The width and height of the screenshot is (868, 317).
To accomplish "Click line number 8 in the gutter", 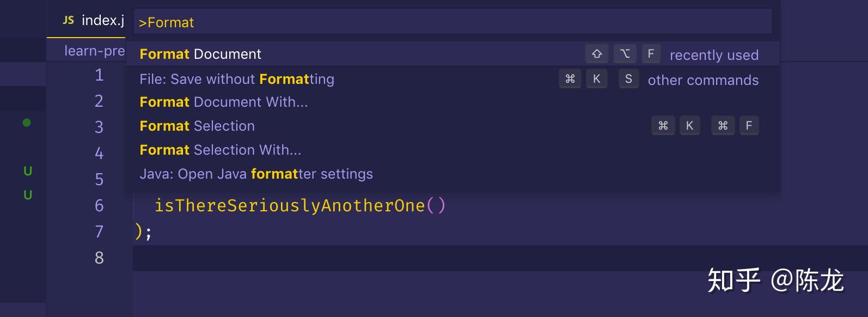I will pos(99,258).
